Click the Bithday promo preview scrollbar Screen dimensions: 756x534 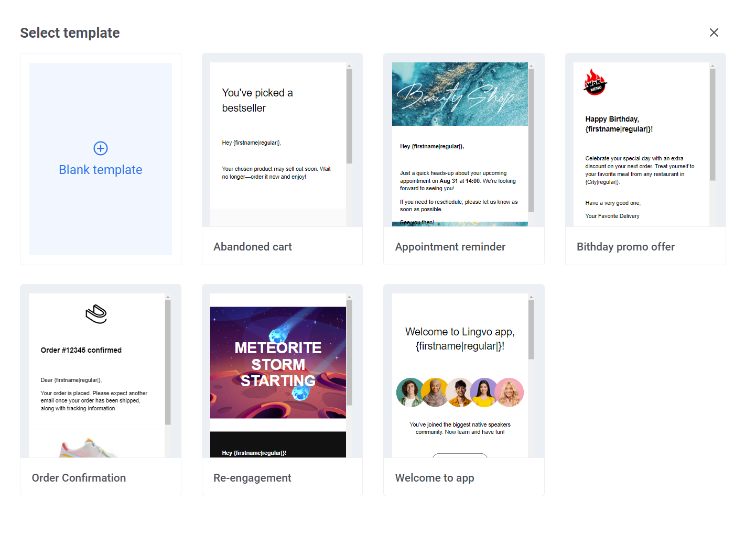click(x=712, y=125)
